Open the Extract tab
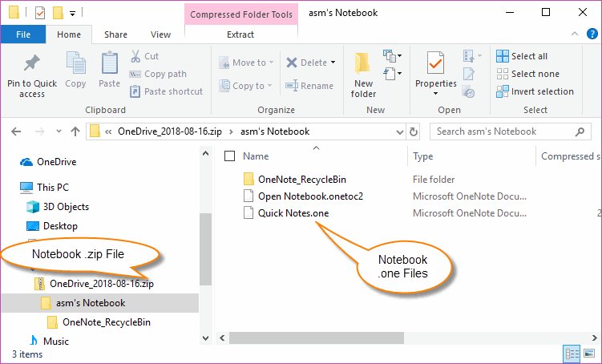 pyautogui.click(x=240, y=34)
